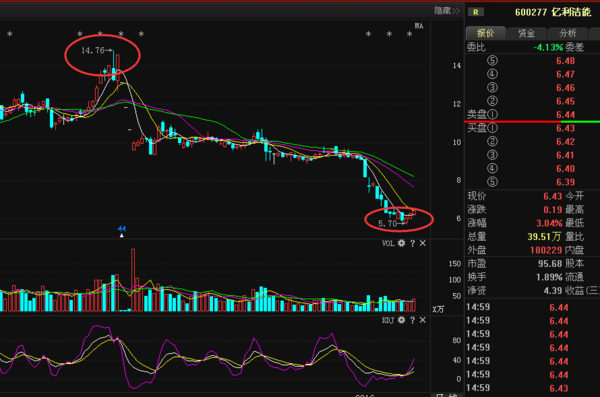Open the 分析 tab
The image size is (600, 397).
567,33
